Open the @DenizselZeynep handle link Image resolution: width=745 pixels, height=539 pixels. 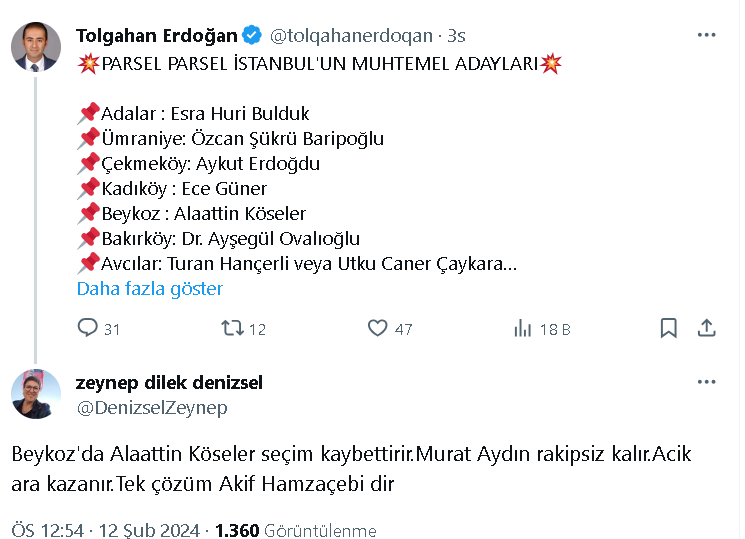pos(152,407)
